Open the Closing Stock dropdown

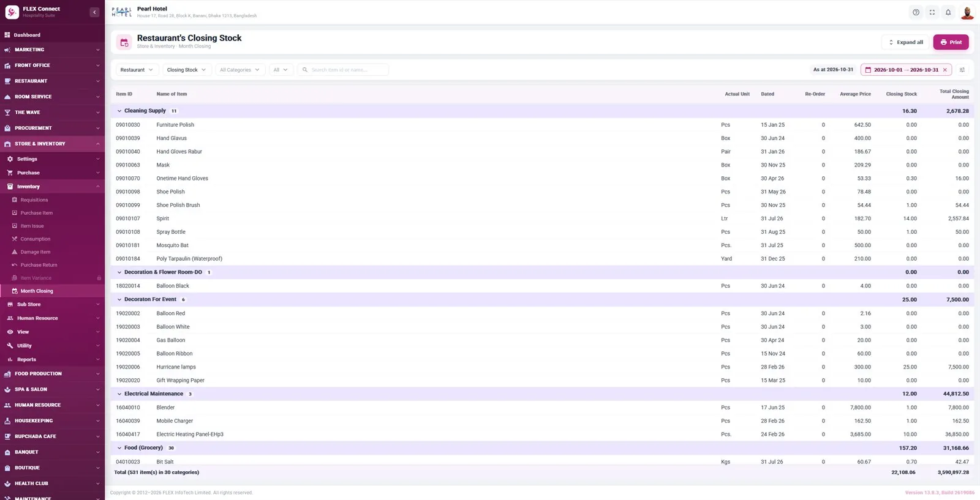click(x=187, y=70)
